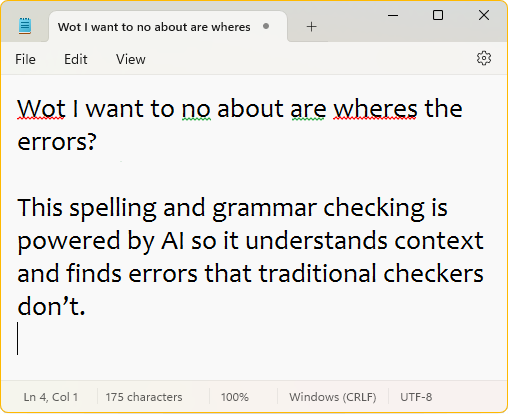Click the underlined word 'are'
This screenshot has width=508, height=414.
(308, 109)
